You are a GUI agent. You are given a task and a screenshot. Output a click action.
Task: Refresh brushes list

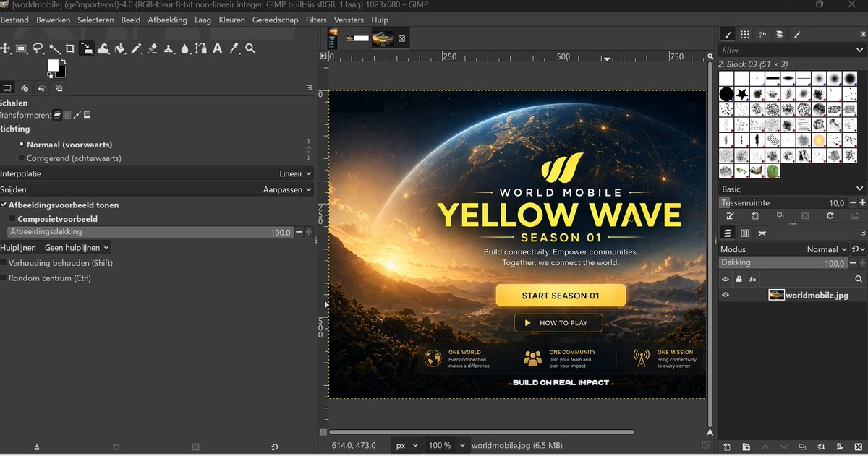(830, 215)
